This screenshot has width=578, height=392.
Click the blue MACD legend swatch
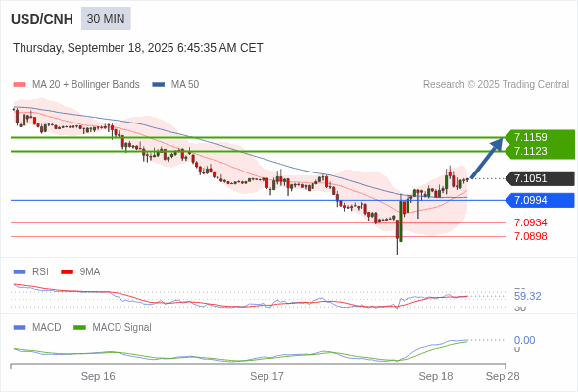[x=20, y=328]
